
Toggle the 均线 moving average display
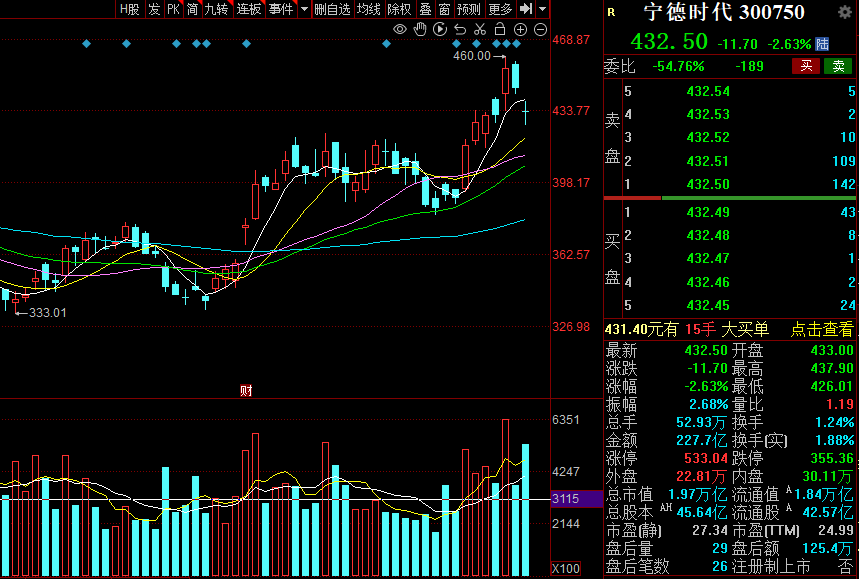coord(369,9)
